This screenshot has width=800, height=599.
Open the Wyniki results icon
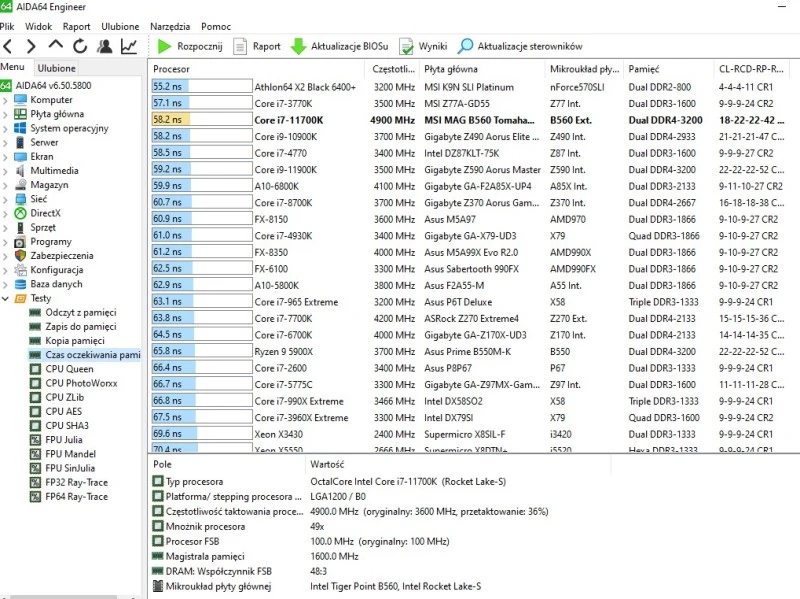(x=407, y=46)
